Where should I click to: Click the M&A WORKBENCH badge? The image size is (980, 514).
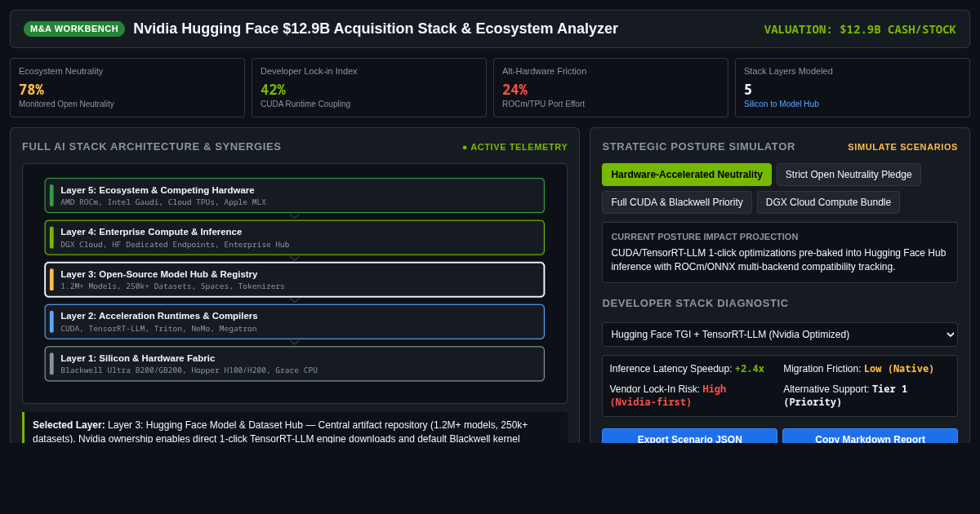click(74, 29)
